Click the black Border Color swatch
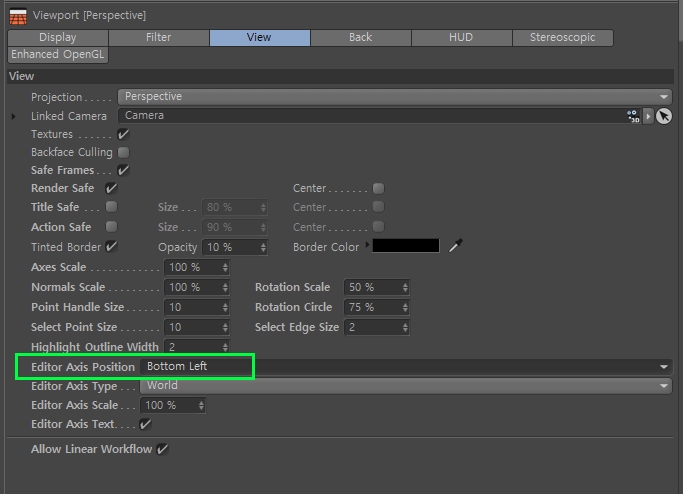 coord(406,245)
